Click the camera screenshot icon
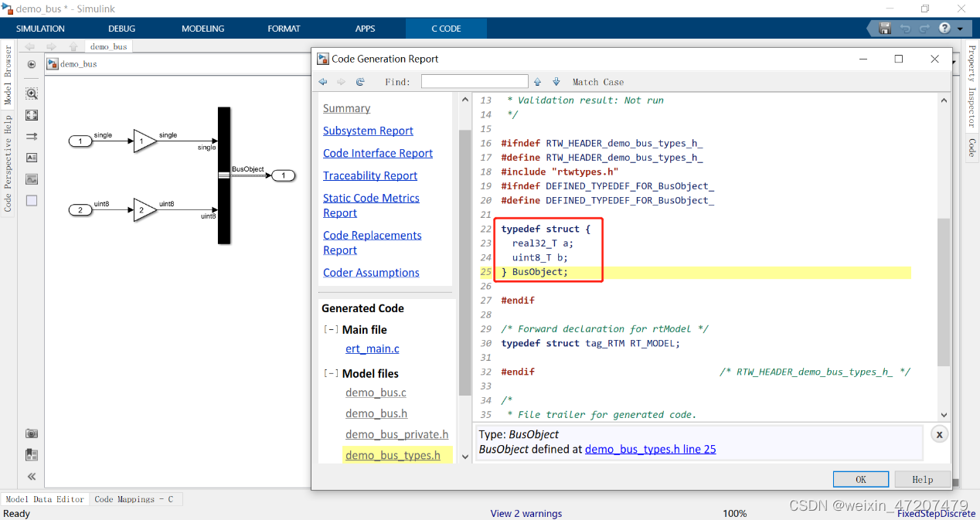This screenshot has height=520, width=980. click(32, 433)
